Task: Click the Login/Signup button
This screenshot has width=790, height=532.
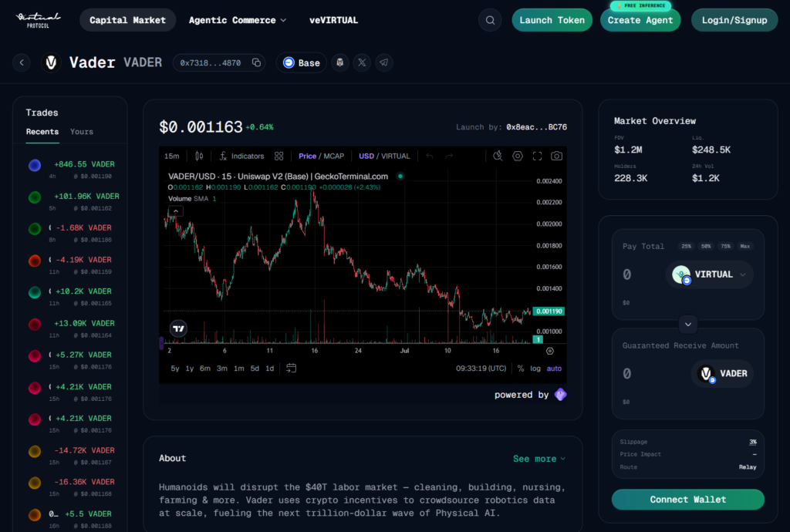Action: click(734, 20)
